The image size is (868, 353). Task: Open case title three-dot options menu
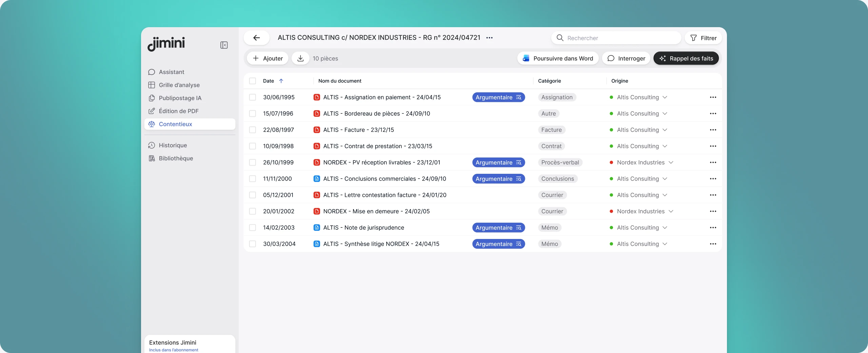(x=489, y=38)
